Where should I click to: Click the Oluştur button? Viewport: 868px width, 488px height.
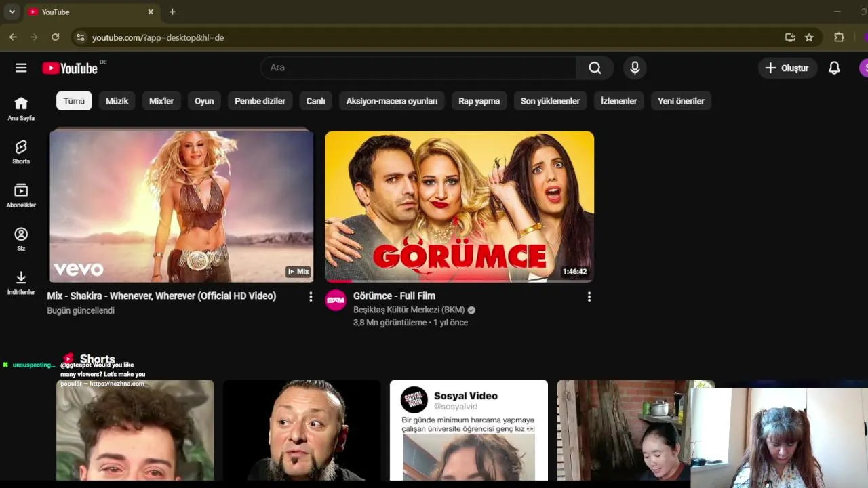tap(787, 68)
